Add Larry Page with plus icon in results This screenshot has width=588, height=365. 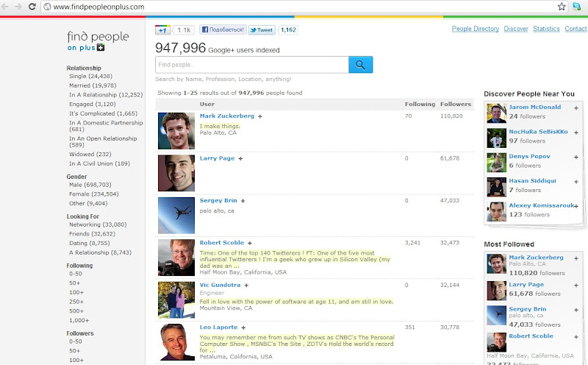click(x=240, y=159)
